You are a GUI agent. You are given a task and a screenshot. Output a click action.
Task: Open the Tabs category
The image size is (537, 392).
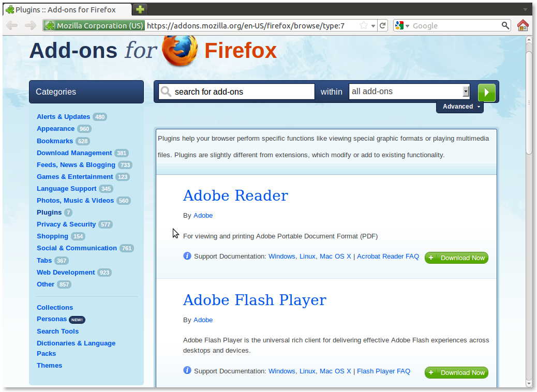click(44, 261)
